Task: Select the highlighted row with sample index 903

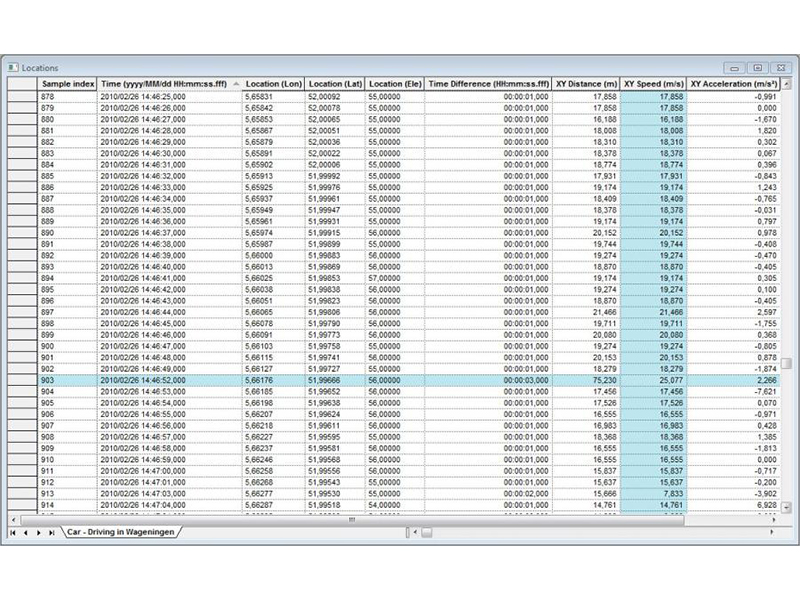Action: (x=66, y=380)
